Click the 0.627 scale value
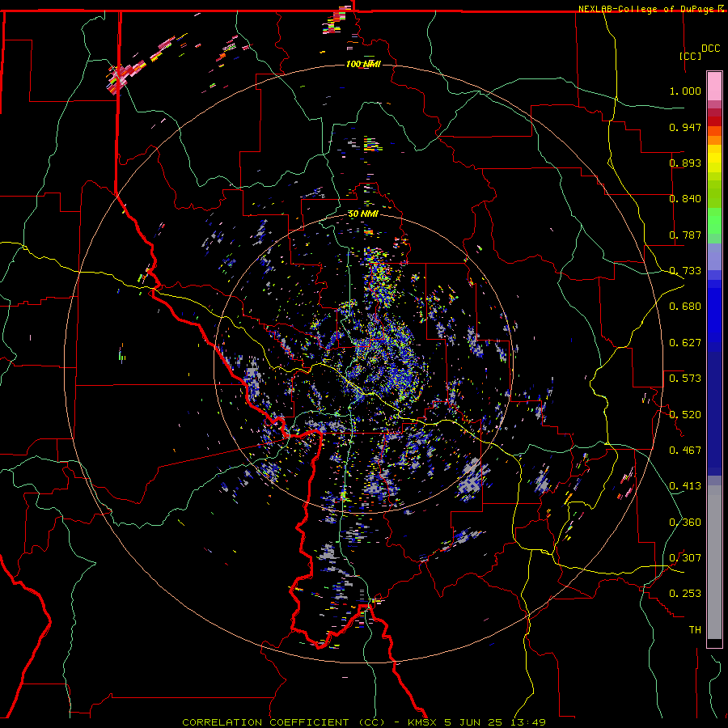This screenshot has height=728, width=728. tap(685, 343)
